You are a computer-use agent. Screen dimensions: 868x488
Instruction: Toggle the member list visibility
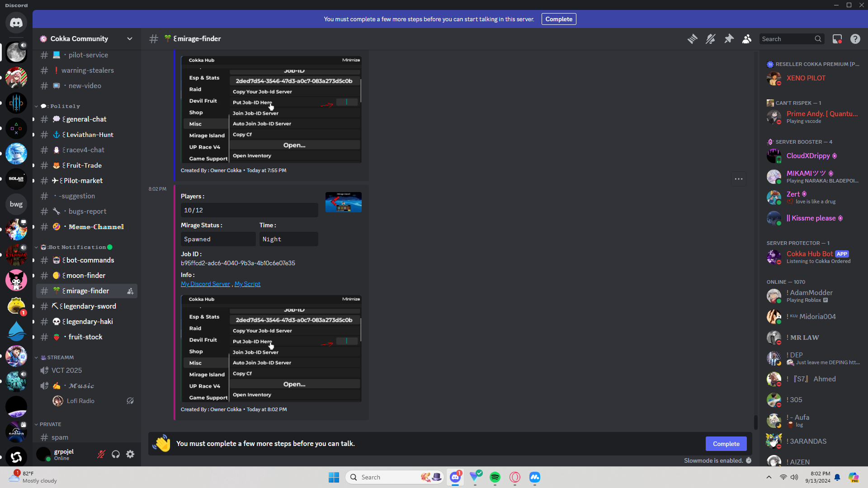[x=747, y=39]
